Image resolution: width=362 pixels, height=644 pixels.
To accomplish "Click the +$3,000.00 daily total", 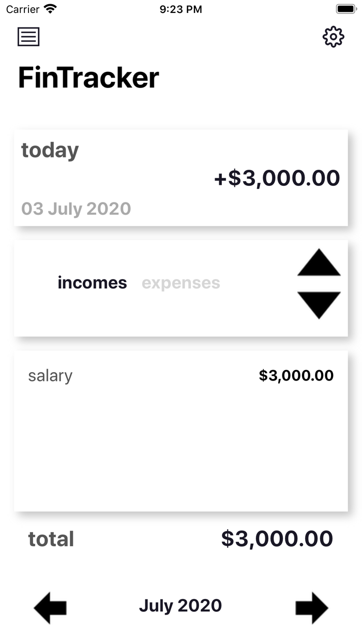I will pyautogui.click(x=277, y=177).
